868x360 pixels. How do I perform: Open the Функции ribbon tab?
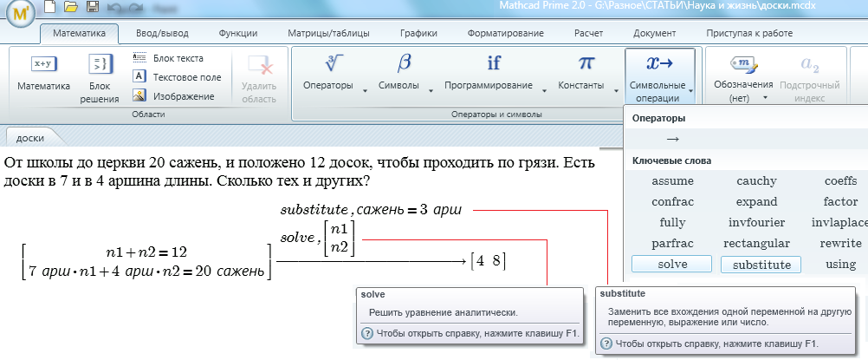click(238, 33)
